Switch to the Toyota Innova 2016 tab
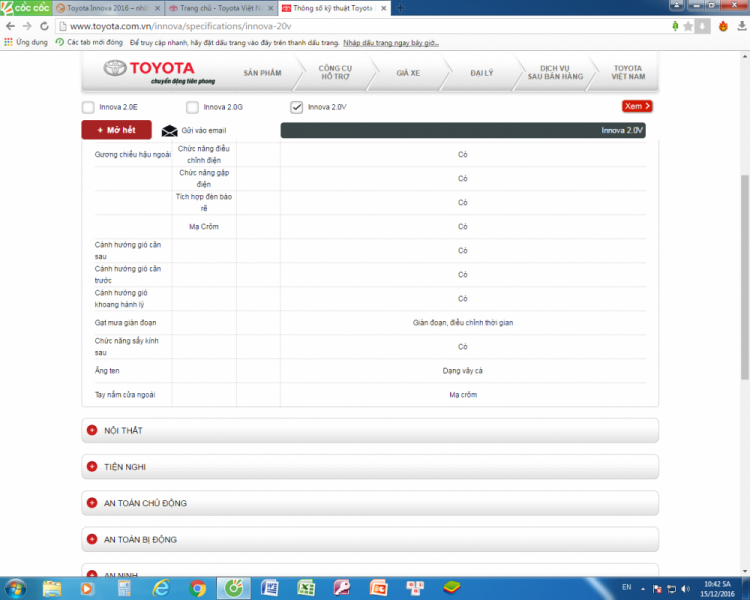Screen dimensions: 750x600 pos(107,8)
